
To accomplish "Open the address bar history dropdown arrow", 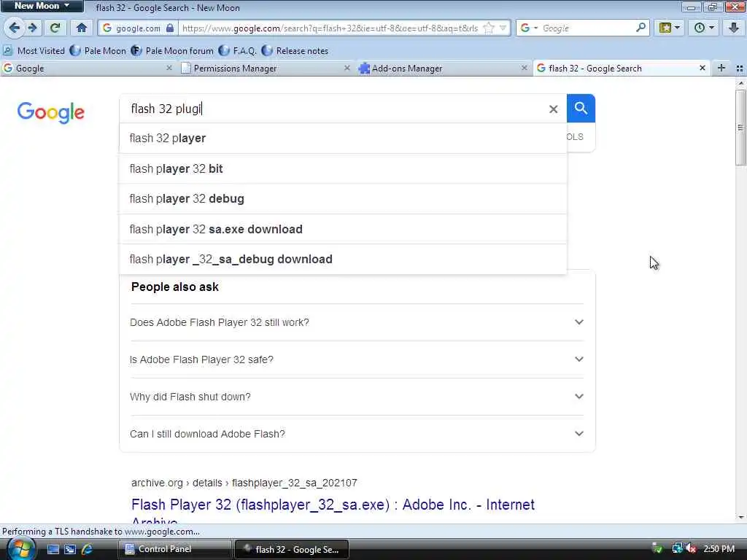I will coord(503,28).
